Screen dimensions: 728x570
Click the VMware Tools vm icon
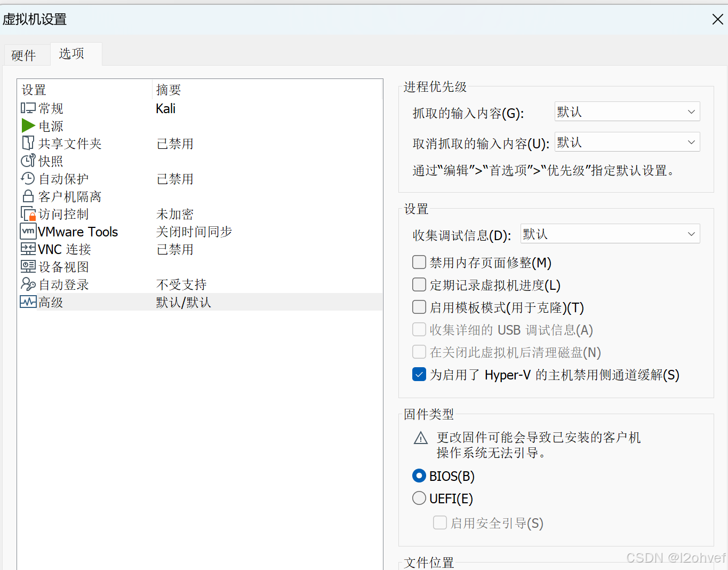pos(28,231)
